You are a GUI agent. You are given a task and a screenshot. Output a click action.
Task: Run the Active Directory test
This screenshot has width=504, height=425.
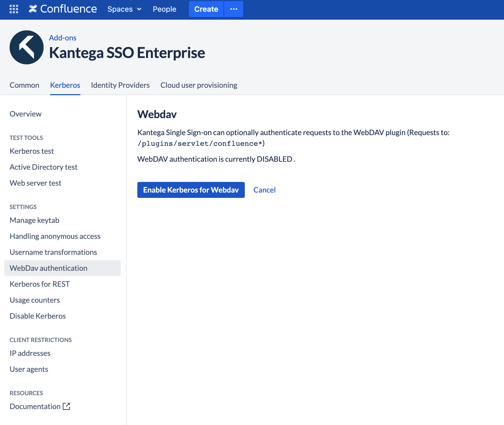click(43, 167)
